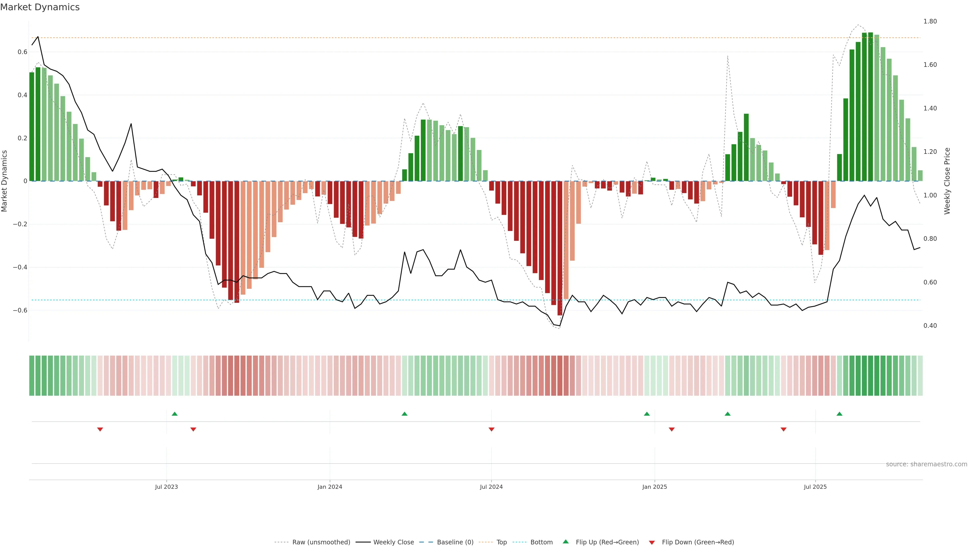Click the Flip Up marker between Jan and Jul 2024
The height and width of the screenshot is (551, 980).
point(405,414)
